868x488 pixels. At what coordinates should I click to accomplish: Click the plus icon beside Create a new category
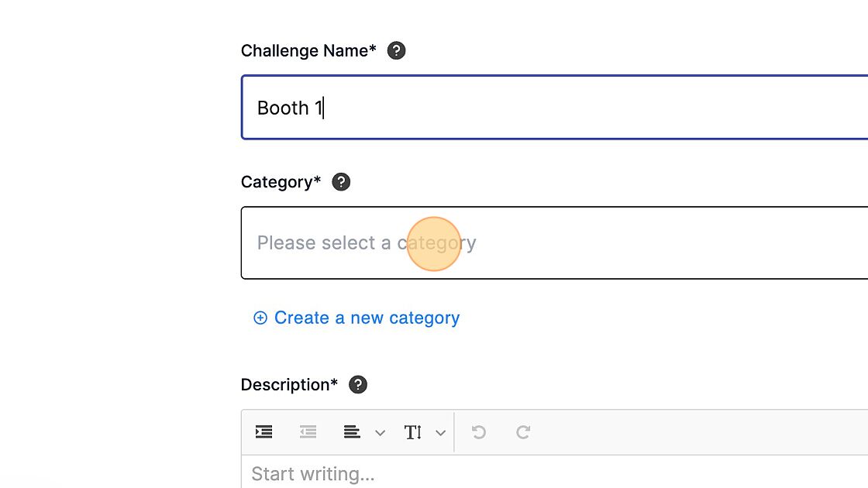pyautogui.click(x=260, y=318)
